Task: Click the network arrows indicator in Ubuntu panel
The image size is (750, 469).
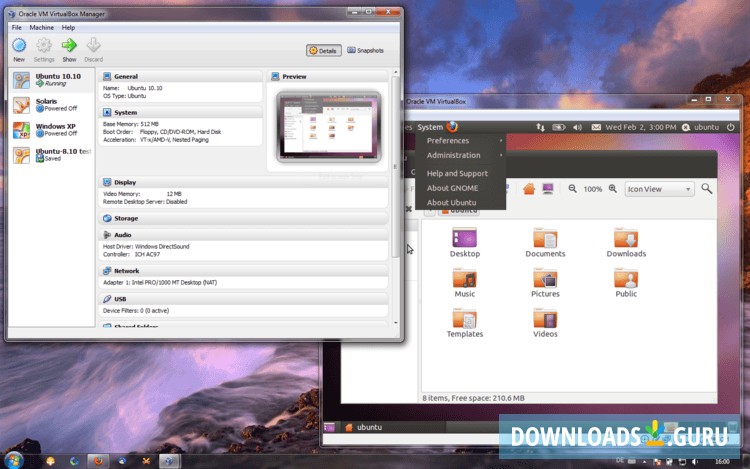Action: pos(540,127)
